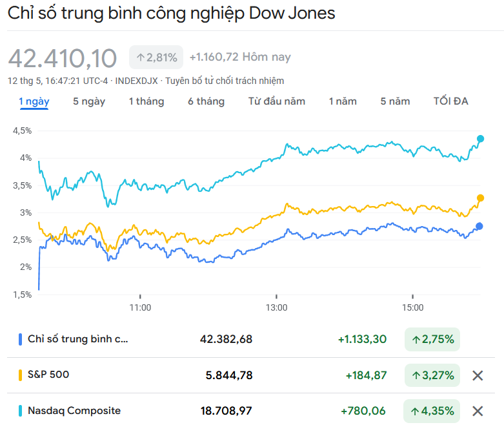504x425 pixels.
Task: Open the "Tuyên bố từ chối trách nhiệm" link
Action: click(225, 81)
